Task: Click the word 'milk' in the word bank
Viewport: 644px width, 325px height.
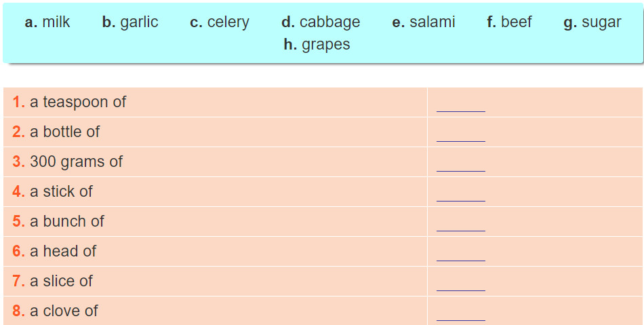Action: (56, 22)
